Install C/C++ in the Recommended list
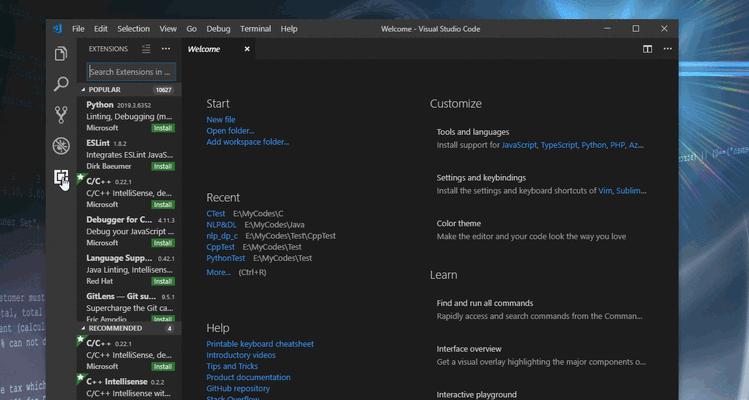Screen dimensions: 749x400 click(x=163, y=367)
